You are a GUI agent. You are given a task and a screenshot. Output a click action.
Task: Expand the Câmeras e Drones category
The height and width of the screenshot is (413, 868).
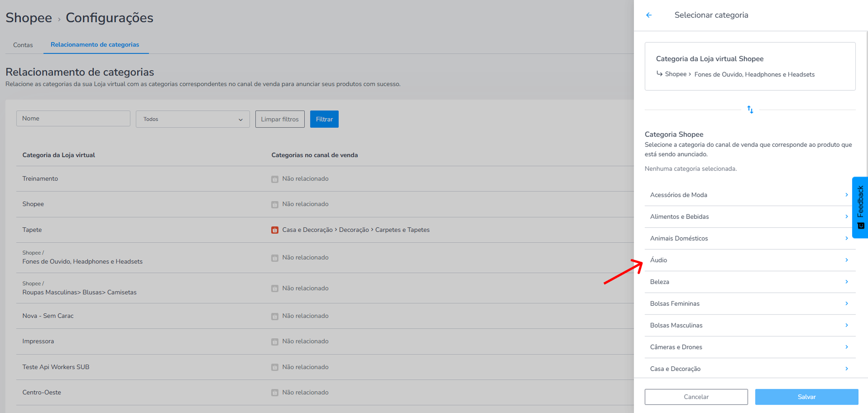(750, 347)
